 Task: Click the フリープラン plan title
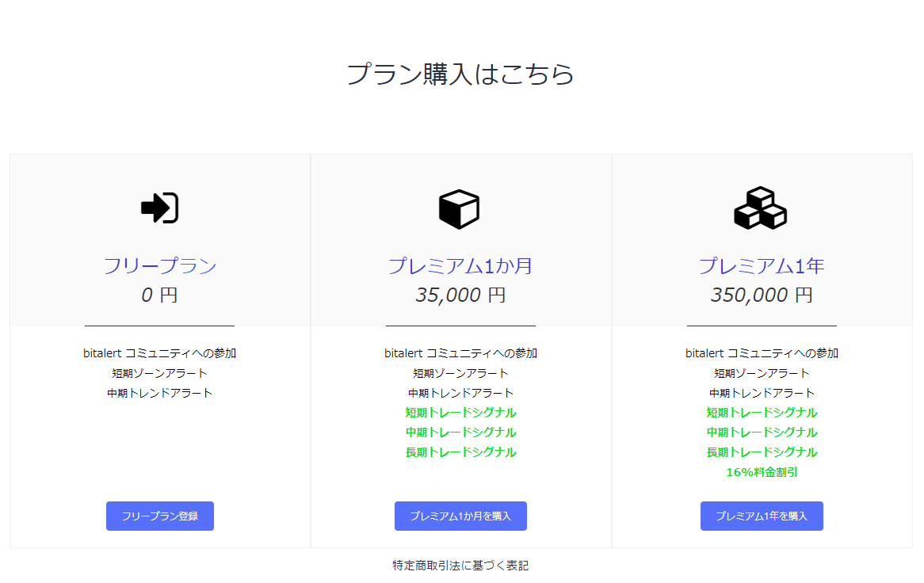[x=160, y=266]
